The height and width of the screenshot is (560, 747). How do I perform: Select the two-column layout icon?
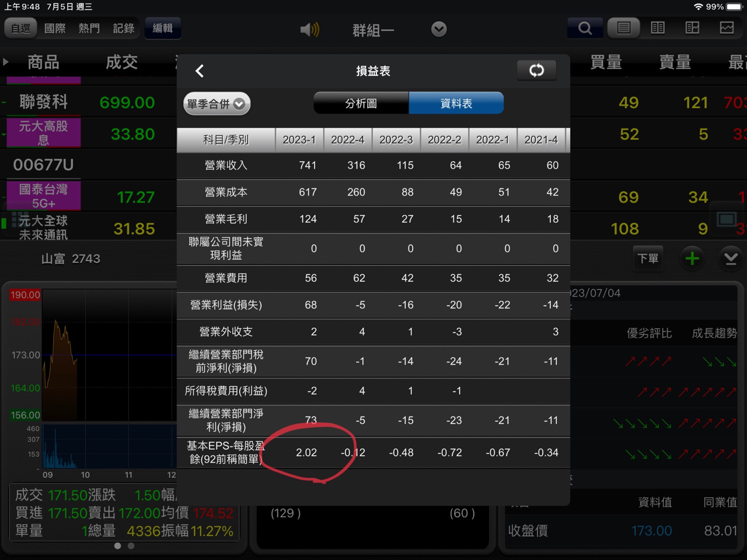658,28
